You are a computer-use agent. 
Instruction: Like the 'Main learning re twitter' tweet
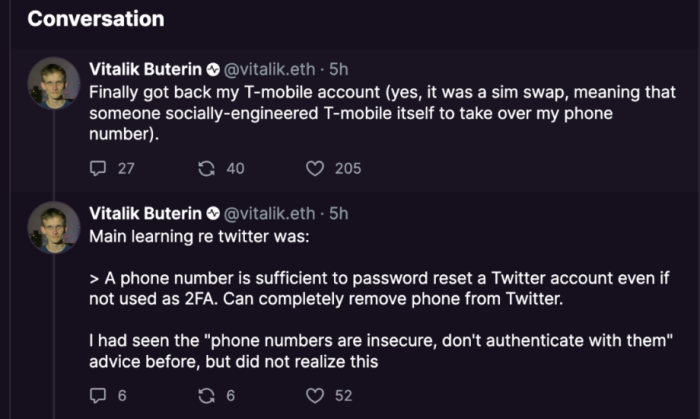tap(315, 395)
